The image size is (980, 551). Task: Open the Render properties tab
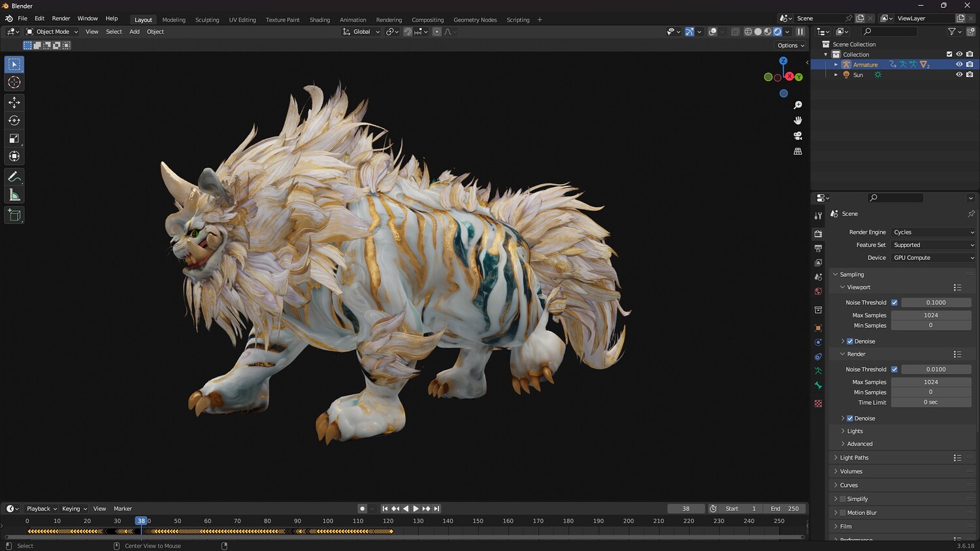[x=818, y=234]
